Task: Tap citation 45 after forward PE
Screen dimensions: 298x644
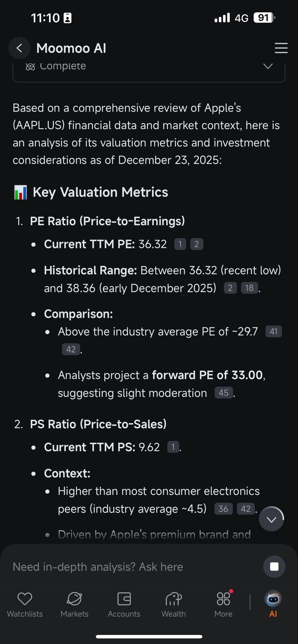Action: point(223,393)
